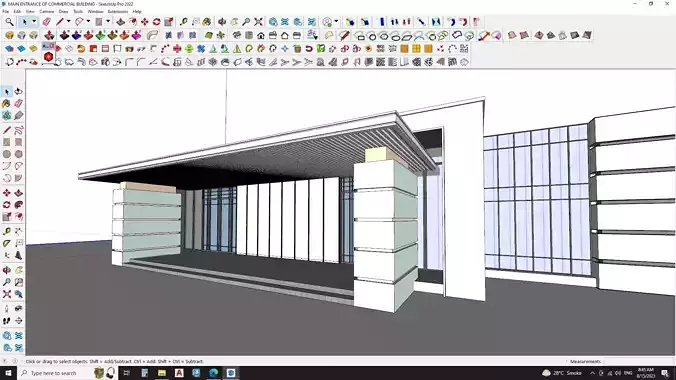The image size is (676, 380).
Task: Open File Explorer from the taskbar
Action: click(x=162, y=373)
